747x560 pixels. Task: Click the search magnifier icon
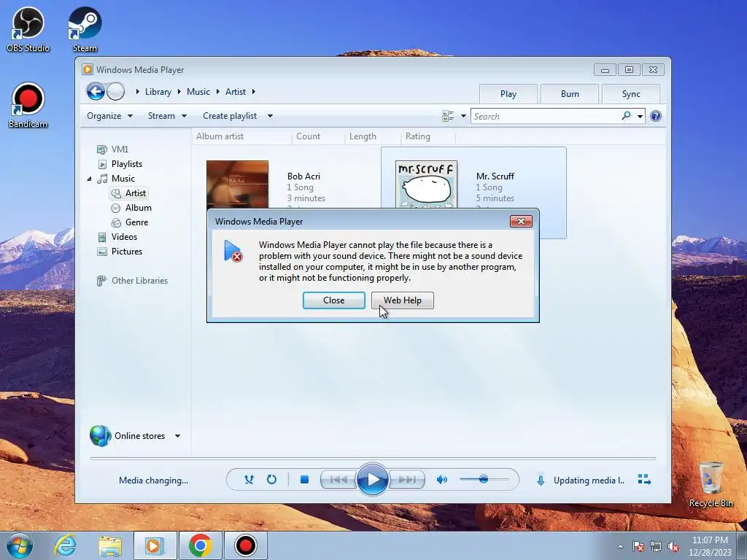[x=626, y=116]
